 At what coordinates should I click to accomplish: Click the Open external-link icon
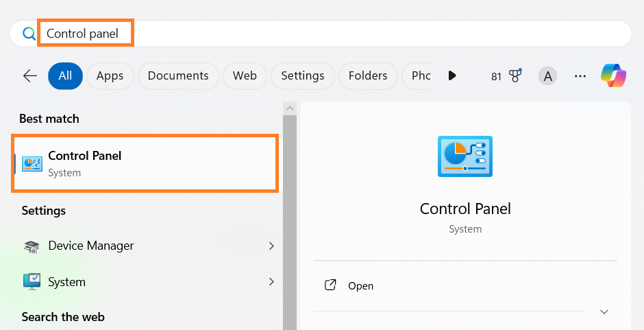tap(330, 285)
